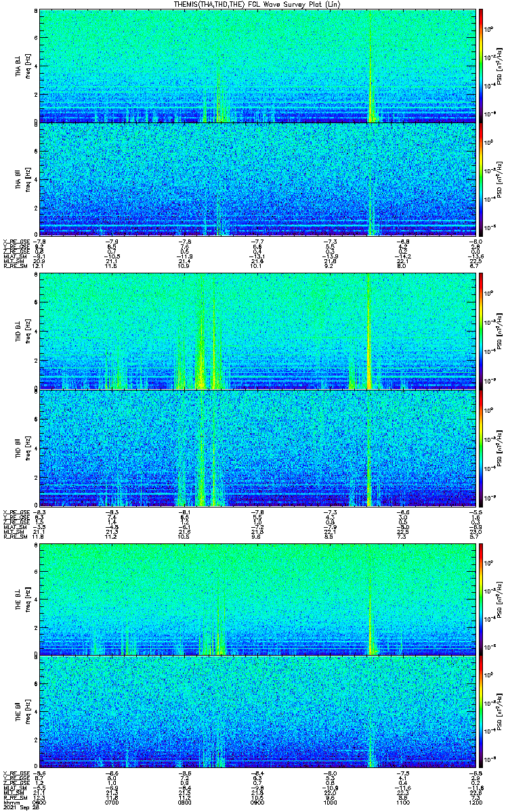The width and height of the screenshot is (508, 812).
Task: Click the 'THA B∥ freq [Hz]' axis label
Action: (x=22, y=179)
